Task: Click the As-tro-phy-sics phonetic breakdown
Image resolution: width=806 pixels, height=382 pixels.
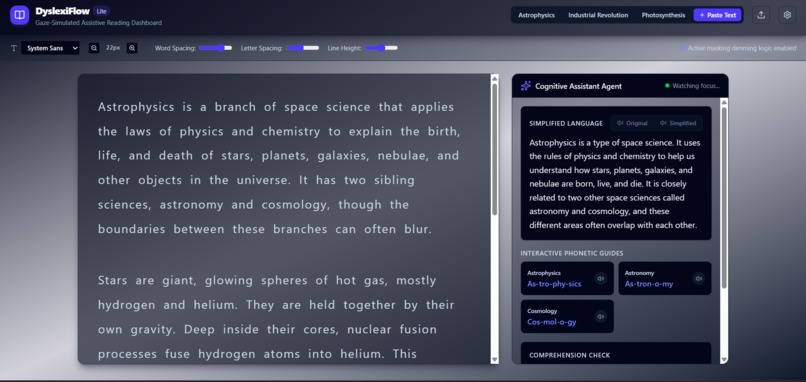Action: click(554, 284)
